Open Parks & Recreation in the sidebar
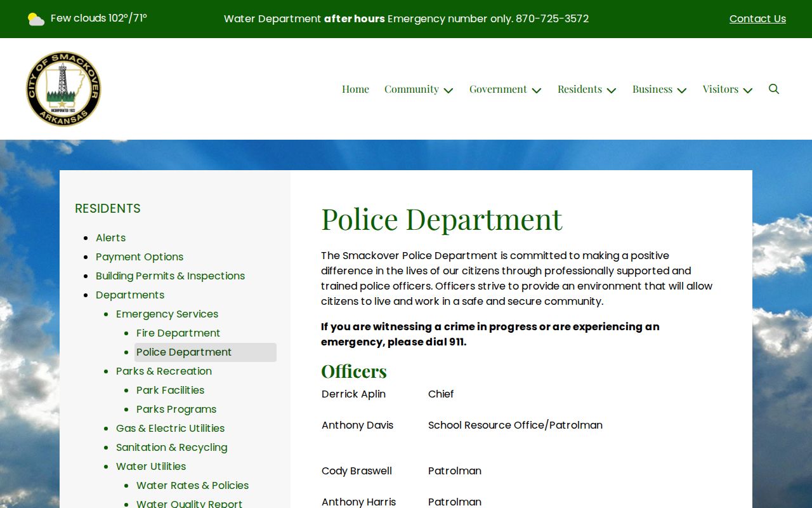812x508 pixels. 164,371
